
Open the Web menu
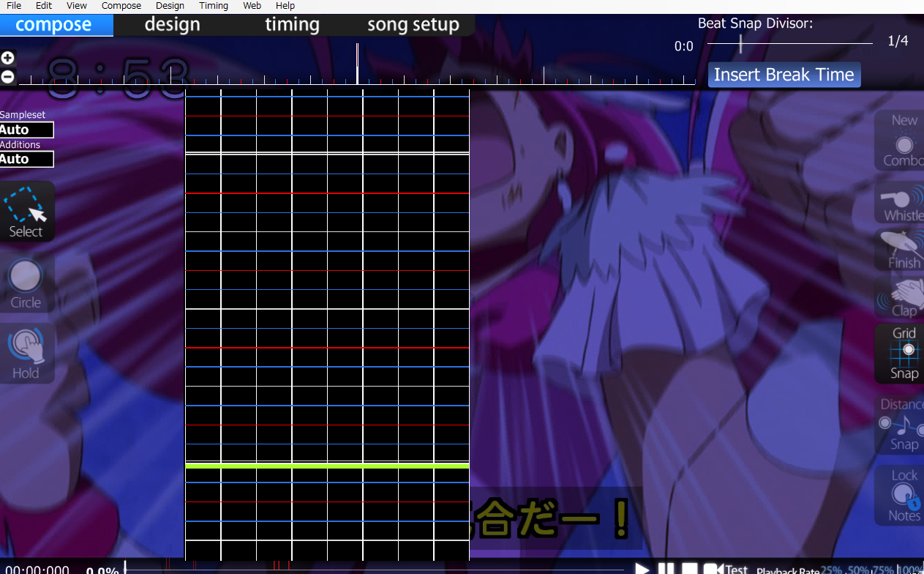coord(252,5)
